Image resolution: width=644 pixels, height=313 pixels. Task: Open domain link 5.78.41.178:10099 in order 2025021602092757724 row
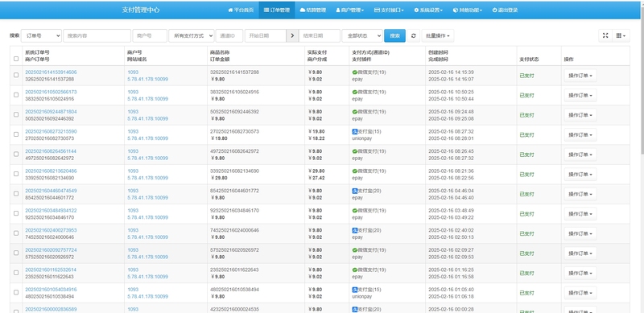[147, 257]
